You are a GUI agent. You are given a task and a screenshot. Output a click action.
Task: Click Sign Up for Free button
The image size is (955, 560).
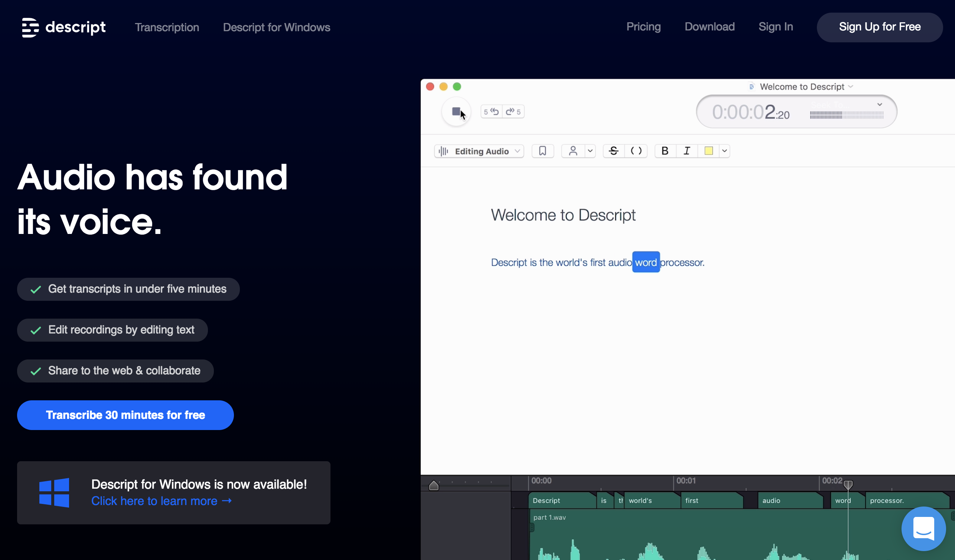tap(879, 27)
